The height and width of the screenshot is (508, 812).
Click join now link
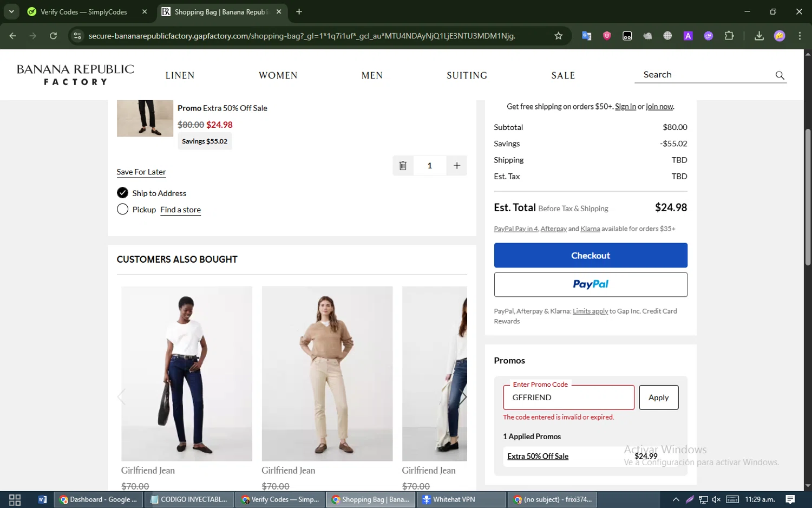pyautogui.click(x=659, y=107)
